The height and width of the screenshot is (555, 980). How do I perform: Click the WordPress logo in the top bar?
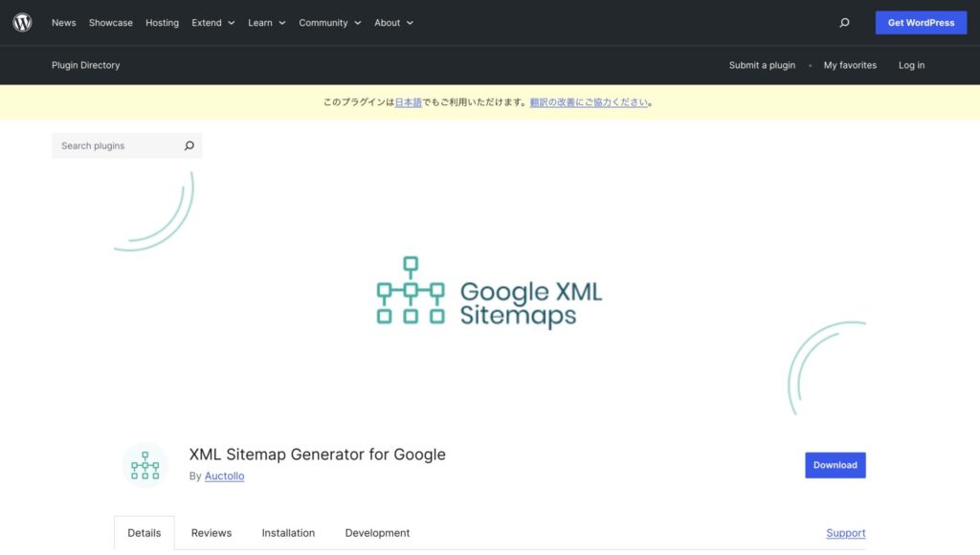tap(21, 22)
